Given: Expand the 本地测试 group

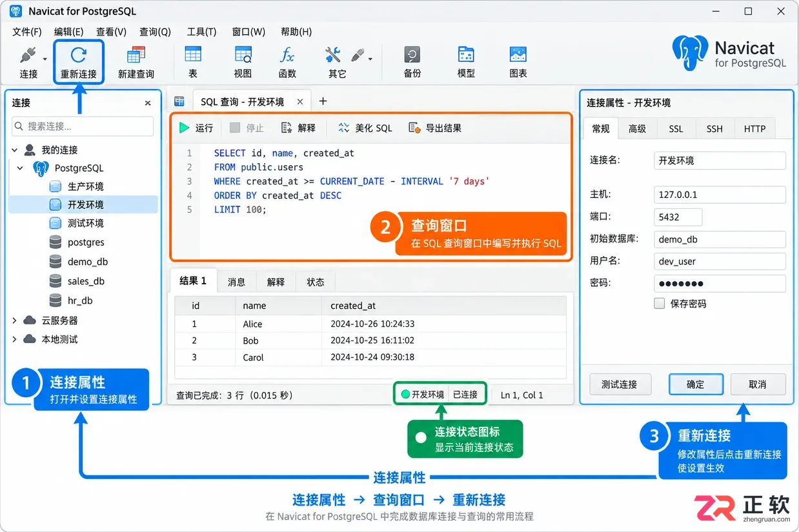Looking at the screenshot, I should [x=15, y=339].
